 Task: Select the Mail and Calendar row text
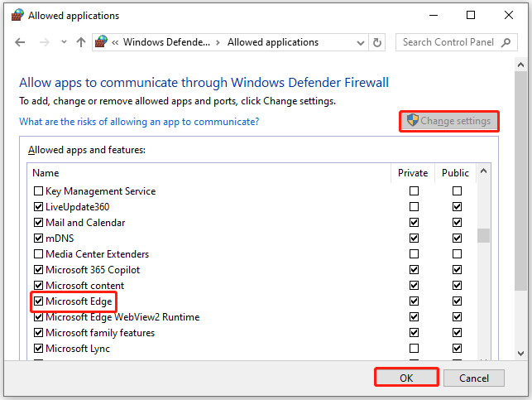click(x=85, y=223)
